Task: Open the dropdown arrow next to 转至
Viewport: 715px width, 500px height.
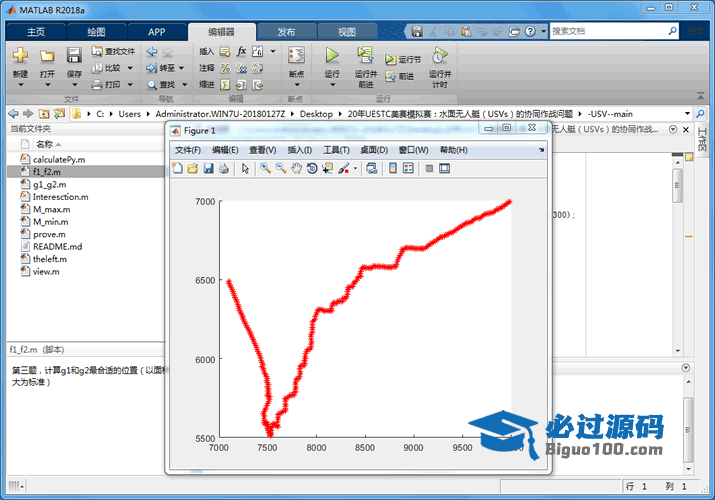Action: (181, 68)
